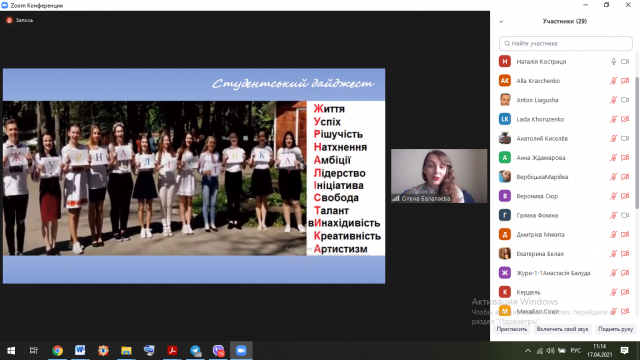
Task: Click Lada Khoruzenko disabled camera icon
Action: pyautogui.click(x=625, y=119)
